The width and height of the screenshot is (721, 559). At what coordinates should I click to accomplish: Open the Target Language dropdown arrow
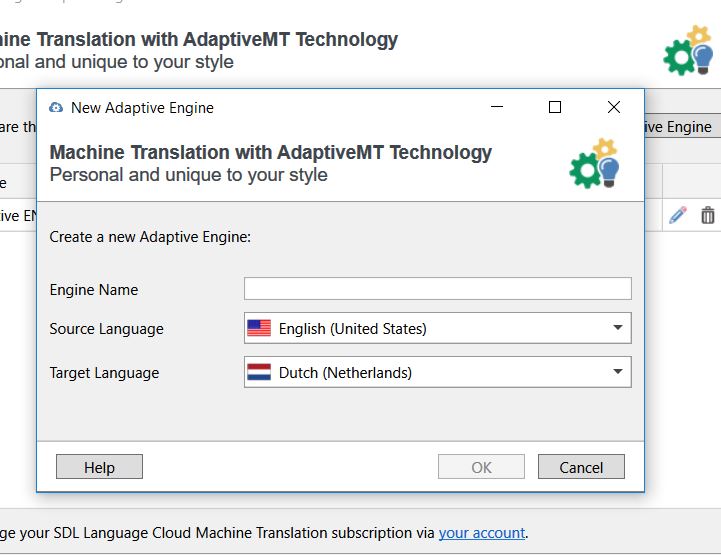tap(619, 373)
